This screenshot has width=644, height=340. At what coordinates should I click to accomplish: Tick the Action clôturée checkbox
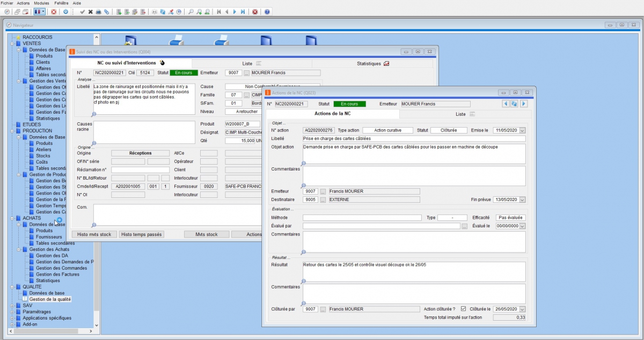click(465, 309)
